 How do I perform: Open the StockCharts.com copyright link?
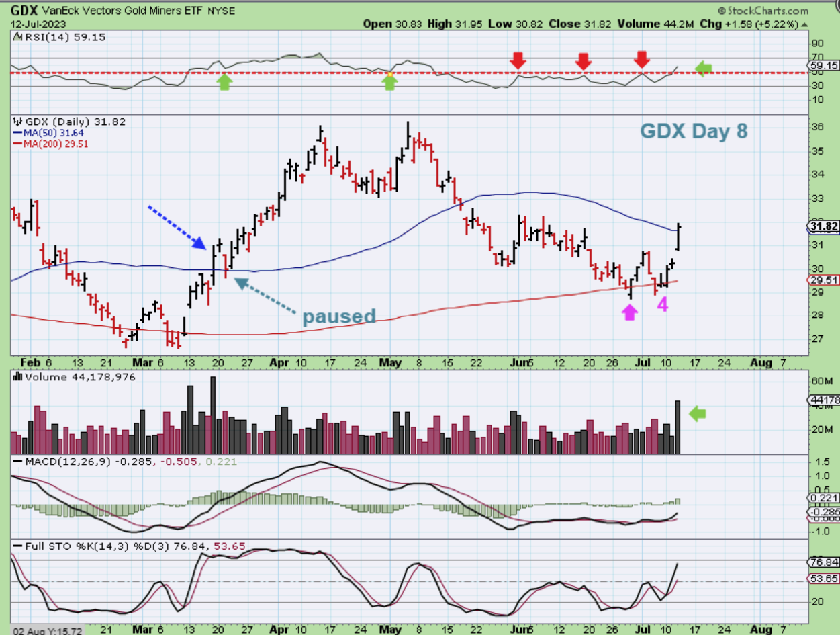pos(763,11)
